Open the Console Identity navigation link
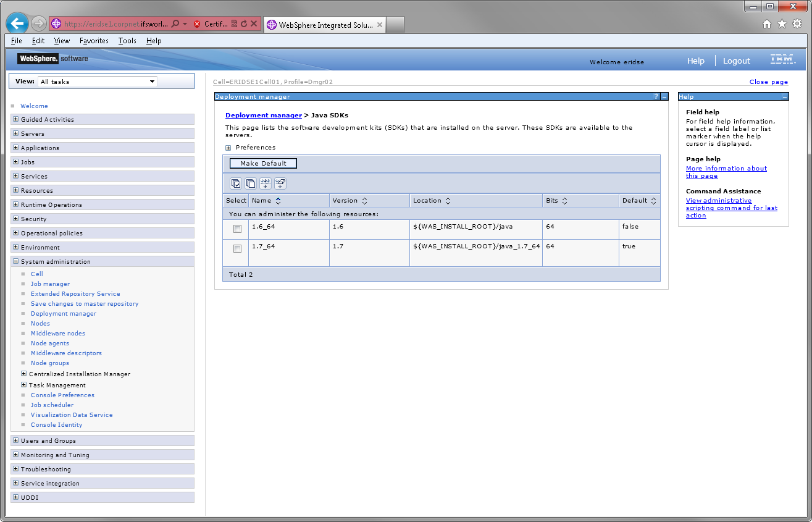Image resolution: width=812 pixels, height=522 pixels. pyautogui.click(x=56, y=425)
